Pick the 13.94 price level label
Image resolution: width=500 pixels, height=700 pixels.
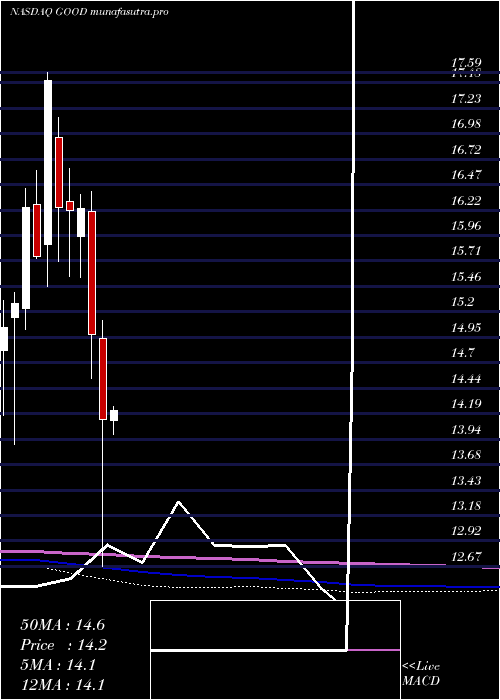pyautogui.click(x=466, y=430)
